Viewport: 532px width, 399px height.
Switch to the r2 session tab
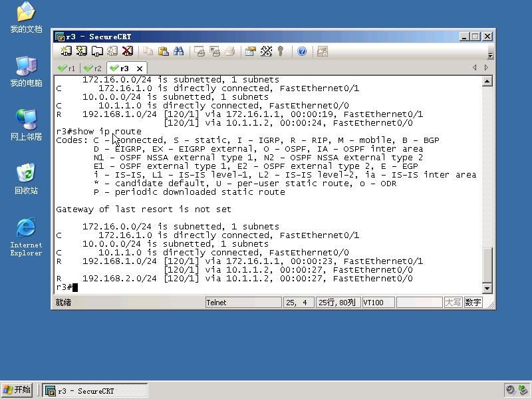[x=93, y=68]
